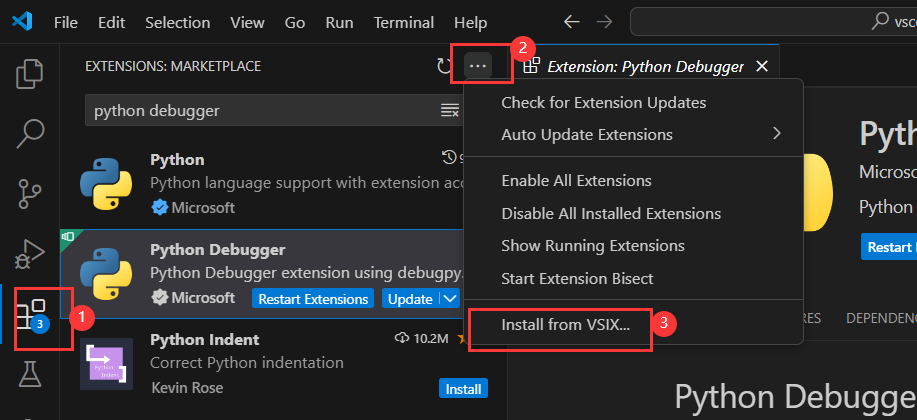Open the Explorer view in activity bar
Image resolution: width=917 pixels, height=420 pixels.
(32, 73)
